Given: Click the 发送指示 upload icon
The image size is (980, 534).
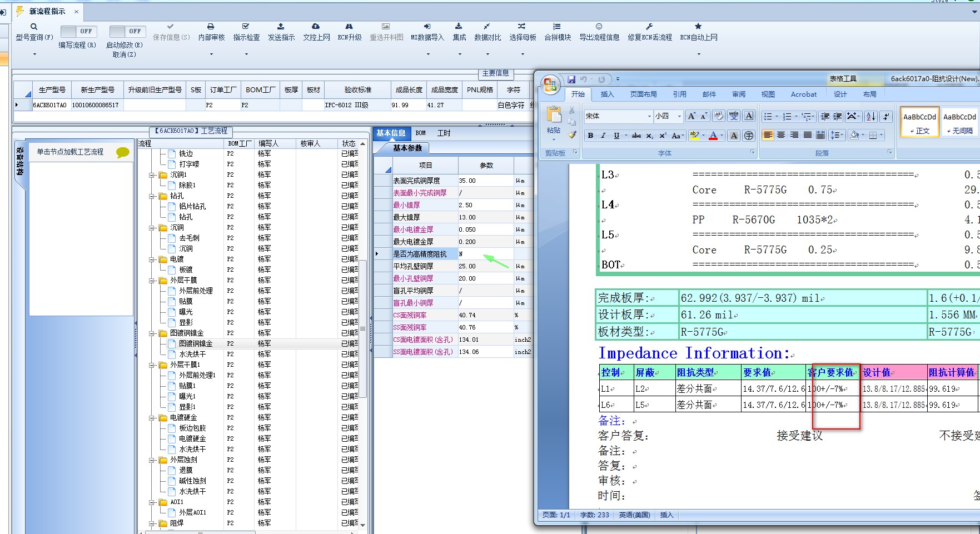Looking at the screenshot, I should [281, 27].
